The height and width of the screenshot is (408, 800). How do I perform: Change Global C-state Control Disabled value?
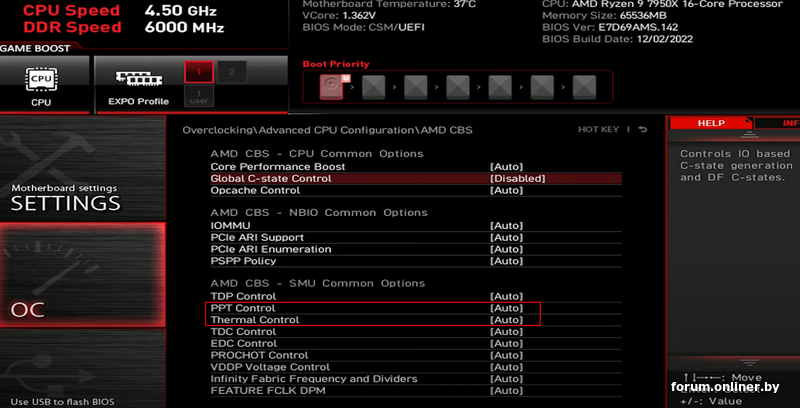(x=518, y=178)
